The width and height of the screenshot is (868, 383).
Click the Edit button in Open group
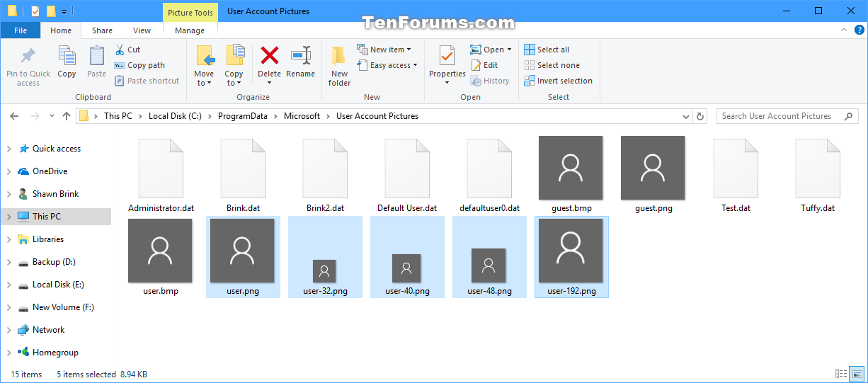pos(485,65)
